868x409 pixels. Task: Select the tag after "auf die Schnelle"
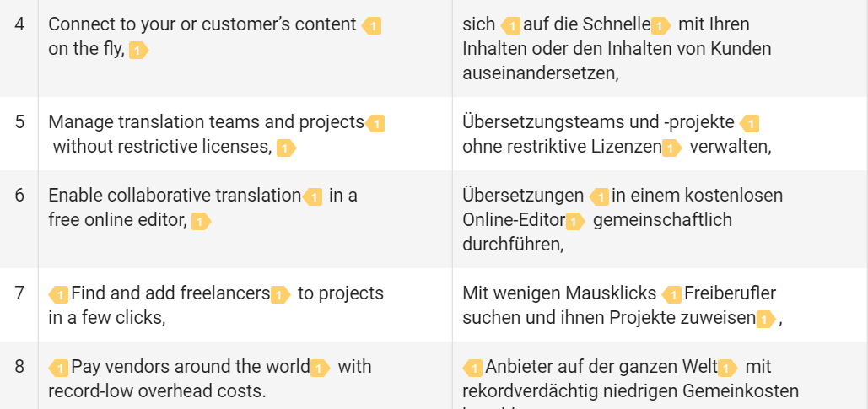[661, 25]
